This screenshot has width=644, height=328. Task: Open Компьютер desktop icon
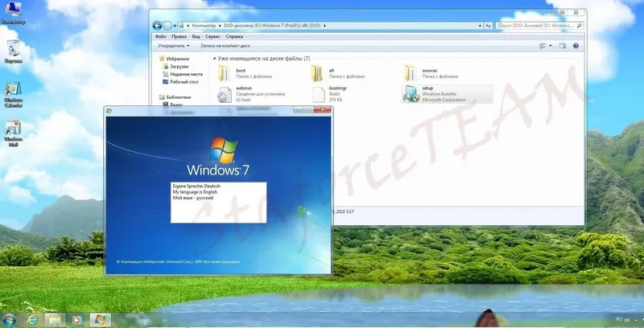click(13, 13)
